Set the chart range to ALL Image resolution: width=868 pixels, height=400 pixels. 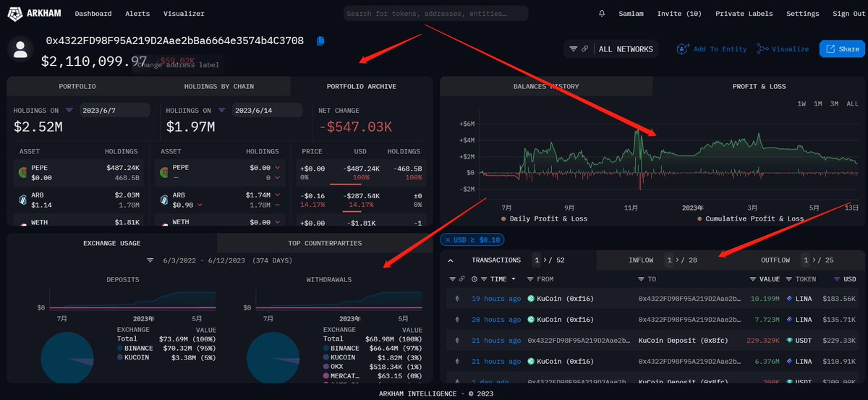(x=852, y=104)
